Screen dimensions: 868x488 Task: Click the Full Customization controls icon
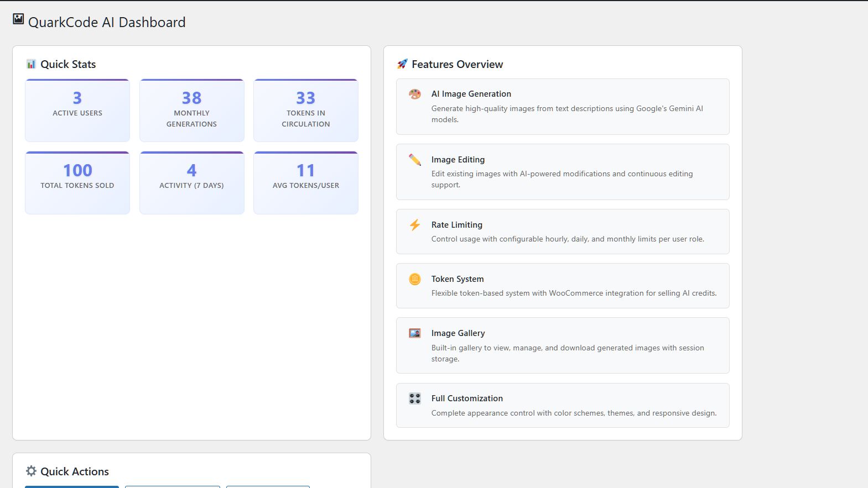(x=415, y=398)
